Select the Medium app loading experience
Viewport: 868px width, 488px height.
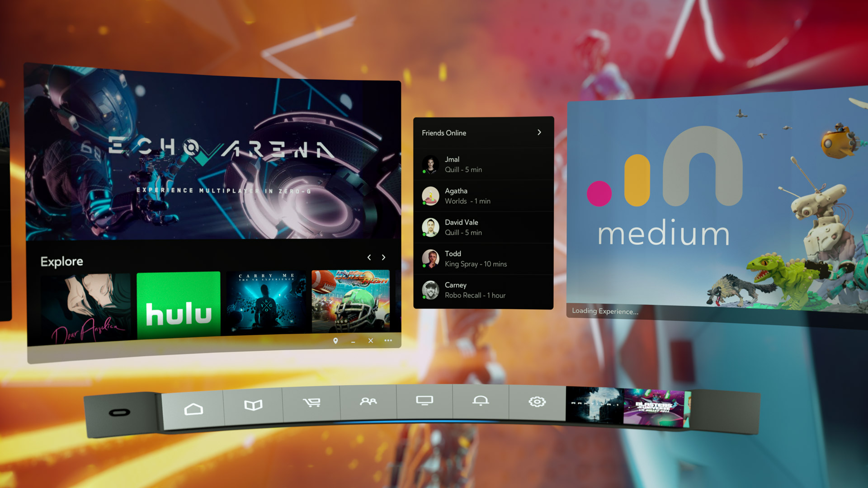click(715, 209)
